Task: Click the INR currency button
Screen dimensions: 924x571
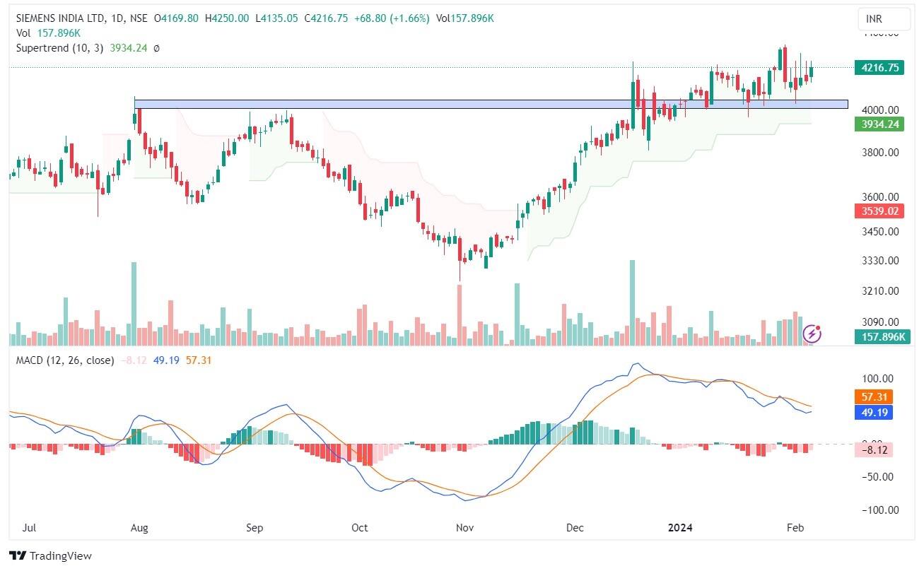Action: [x=884, y=19]
